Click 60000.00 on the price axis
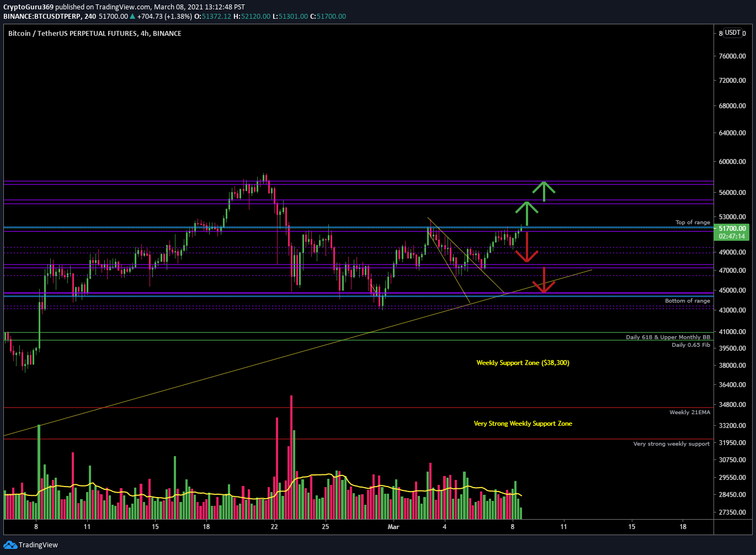Viewport: 756px width, 555px height. (x=731, y=162)
